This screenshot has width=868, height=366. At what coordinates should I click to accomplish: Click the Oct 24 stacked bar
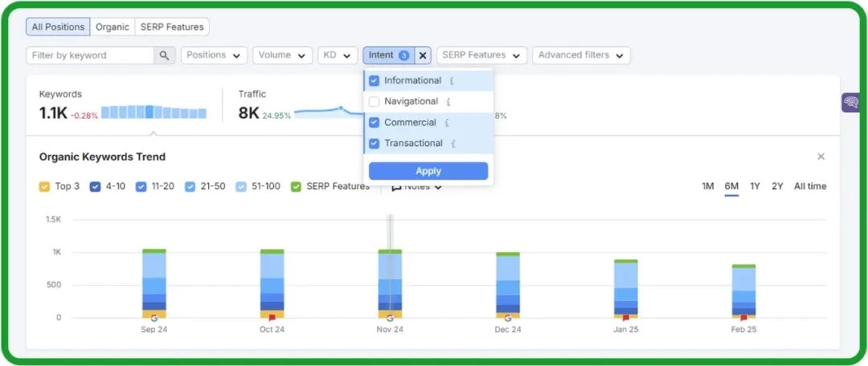pos(272,283)
